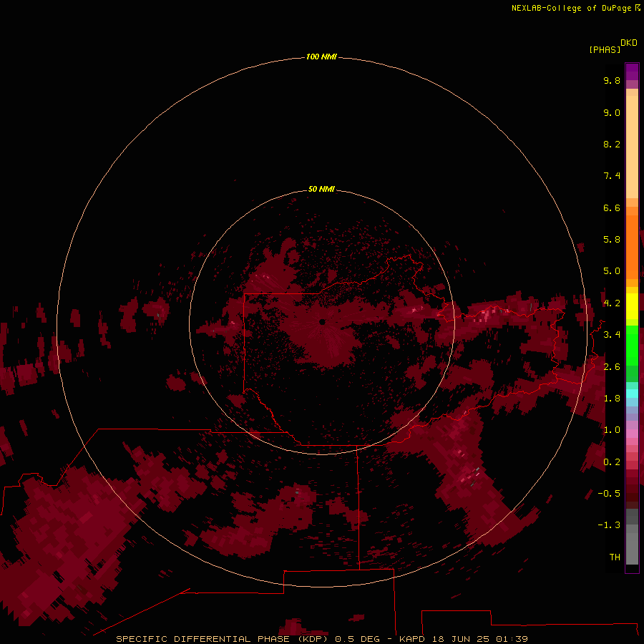This screenshot has width=644, height=644.
Task: Click the 9.0 value on the color scale
Action: [612, 112]
